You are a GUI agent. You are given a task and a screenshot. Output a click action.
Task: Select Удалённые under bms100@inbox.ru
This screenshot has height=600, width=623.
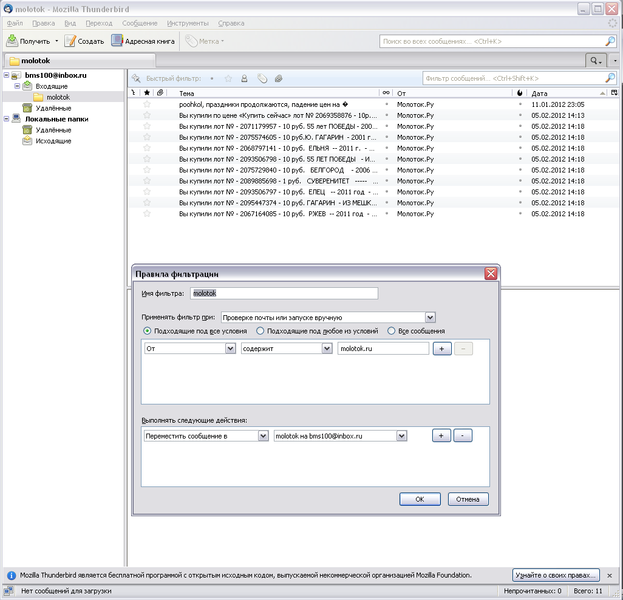[53, 108]
